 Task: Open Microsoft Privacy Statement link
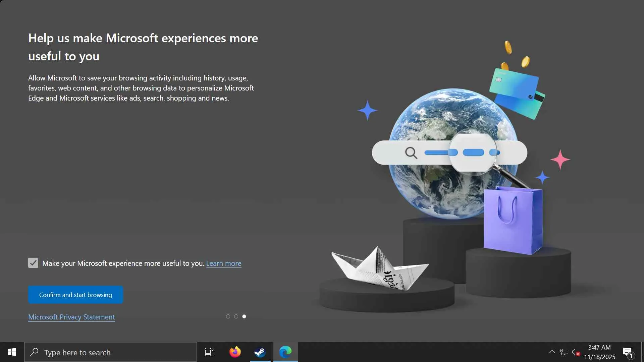pyautogui.click(x=71, y=317)
